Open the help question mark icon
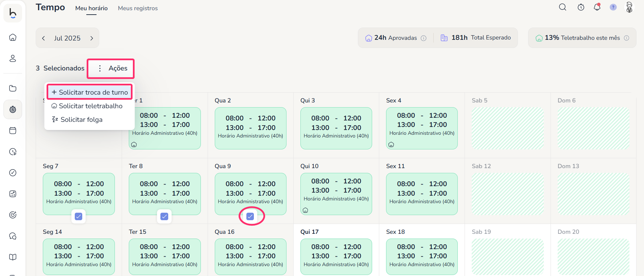The width and height of the screenshot is (644, 276). click(x=613, y=7)
